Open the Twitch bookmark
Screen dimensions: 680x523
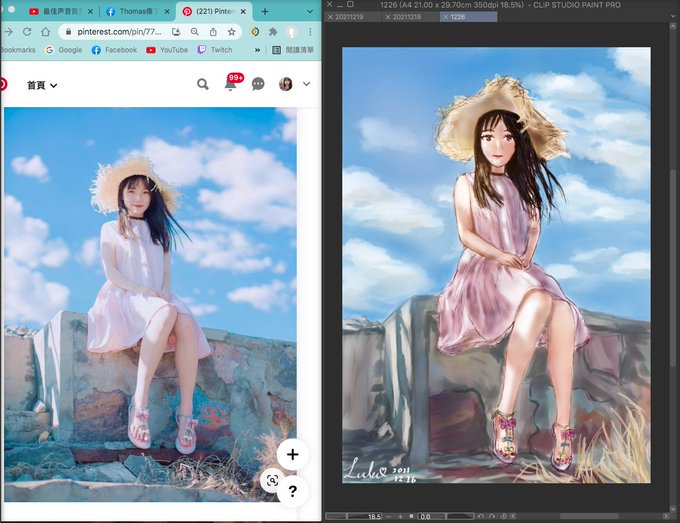pos(215,50)
